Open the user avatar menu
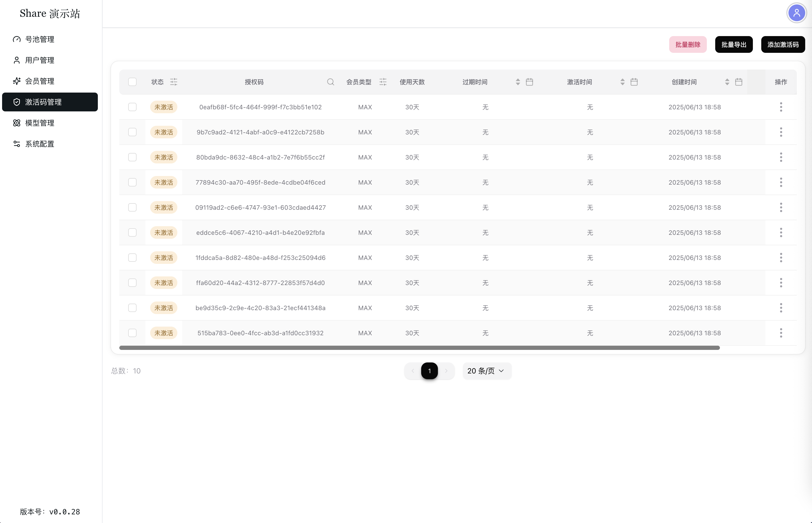The height and width of the screenshot is (523, 812). pos(796,13)
